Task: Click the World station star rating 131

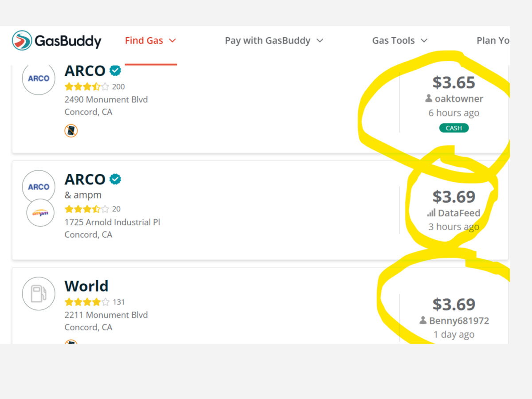Action: coord(87,302)
